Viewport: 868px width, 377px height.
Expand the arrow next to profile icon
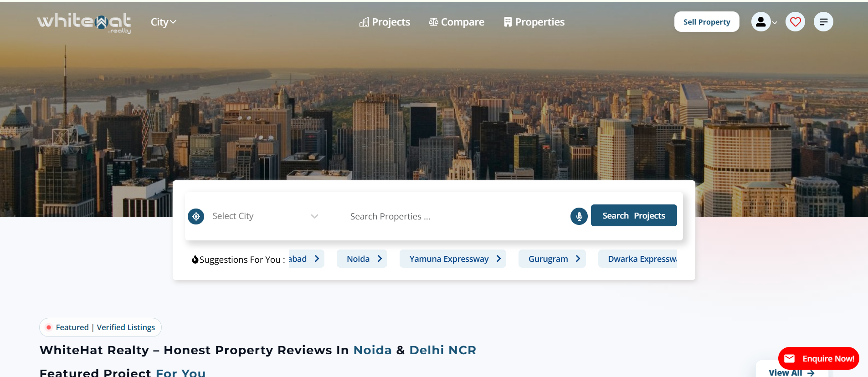775,23
